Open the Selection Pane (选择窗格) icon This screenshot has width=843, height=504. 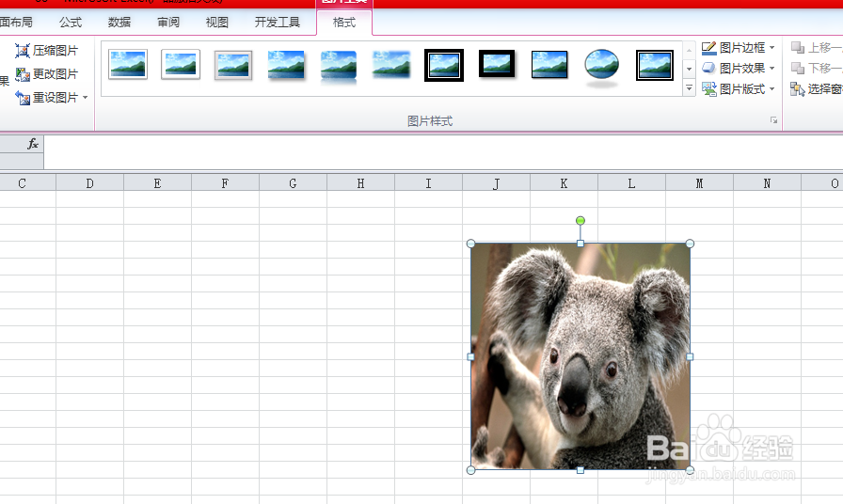(x=797, y=88)
